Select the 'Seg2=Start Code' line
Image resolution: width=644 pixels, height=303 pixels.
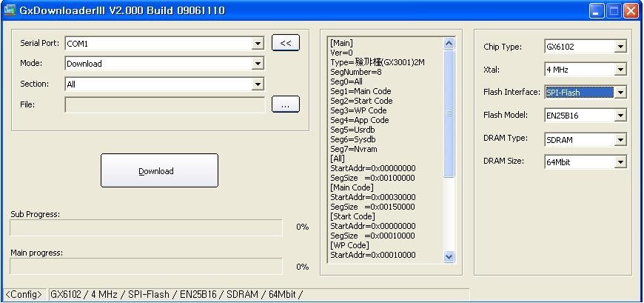(361, 101)
